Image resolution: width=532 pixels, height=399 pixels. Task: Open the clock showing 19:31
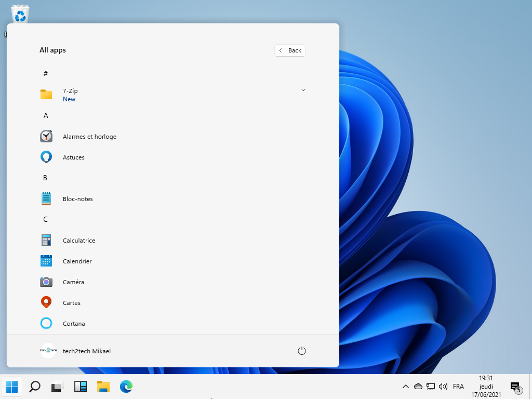point(486,387)
